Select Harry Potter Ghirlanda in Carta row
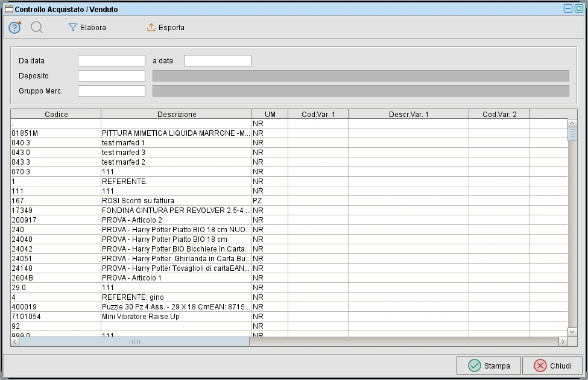The height and width of the screenshot is (380, 588). click(x=289, y=259)
